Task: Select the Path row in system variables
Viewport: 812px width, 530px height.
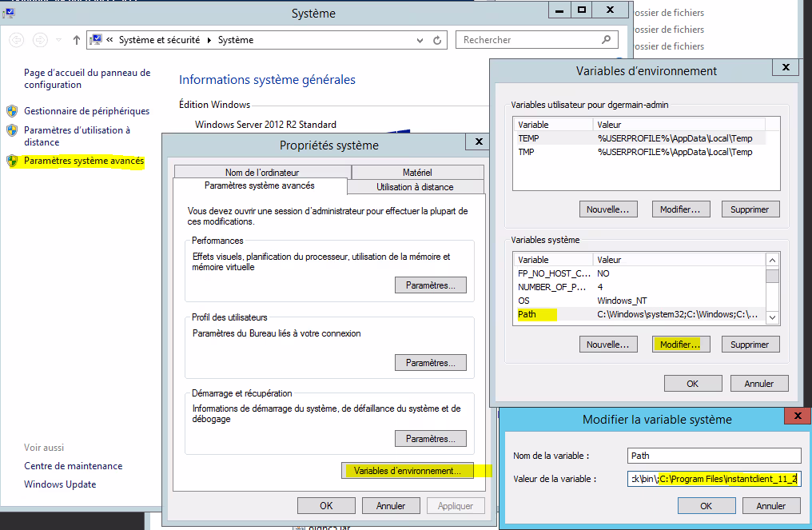Action: point(527,315)
